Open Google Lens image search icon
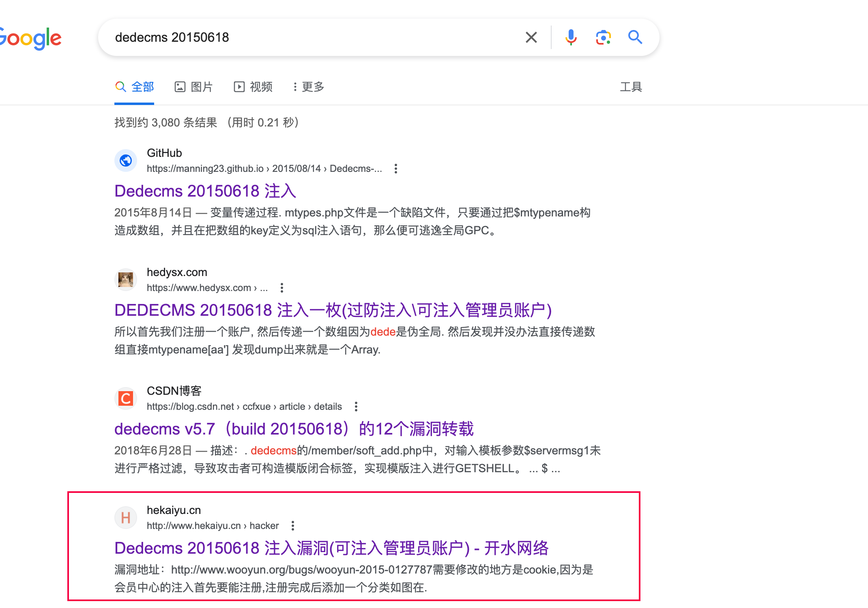 coord(603,37)
